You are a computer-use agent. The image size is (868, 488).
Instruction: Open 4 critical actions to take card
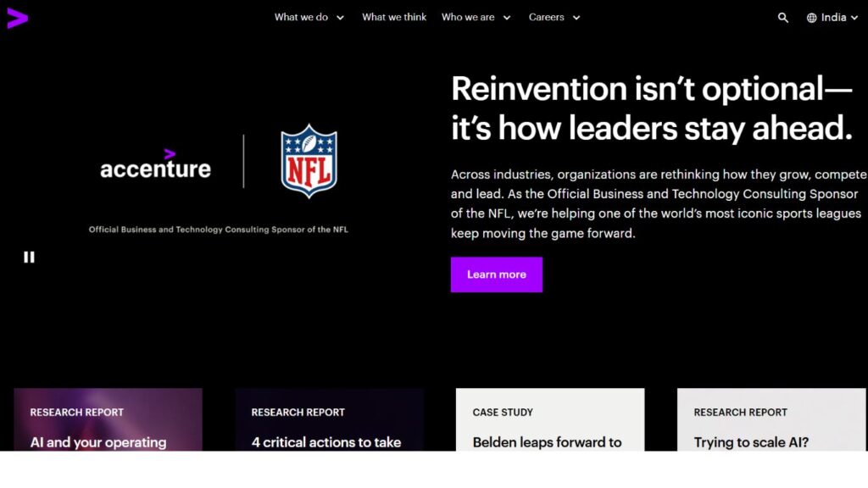point(330,419)
